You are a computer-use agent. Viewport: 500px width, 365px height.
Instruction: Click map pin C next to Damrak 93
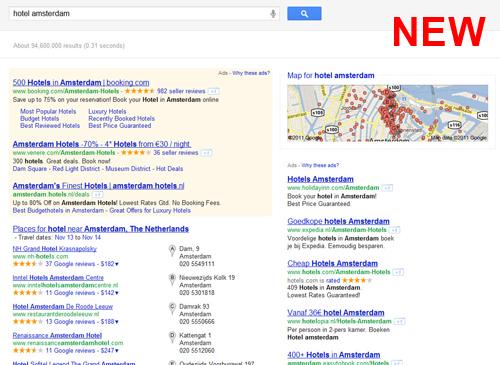(x=172, y=308)
